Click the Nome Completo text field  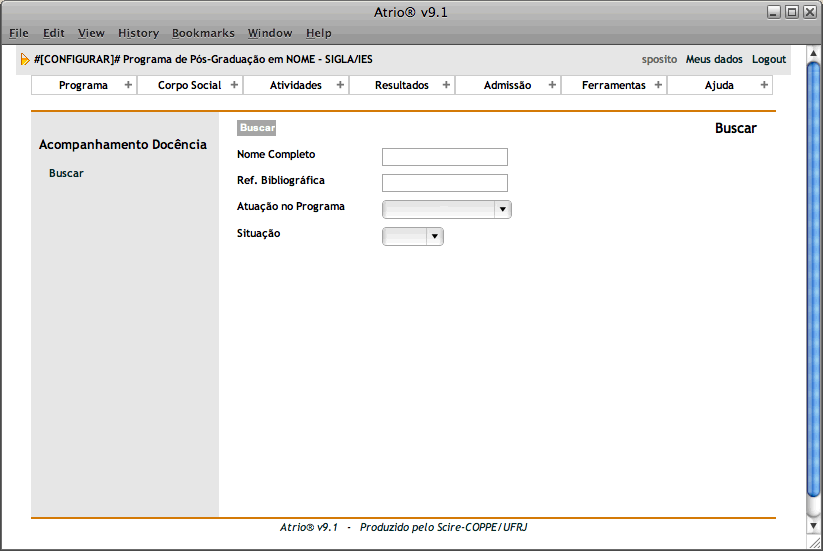point(445,157)
